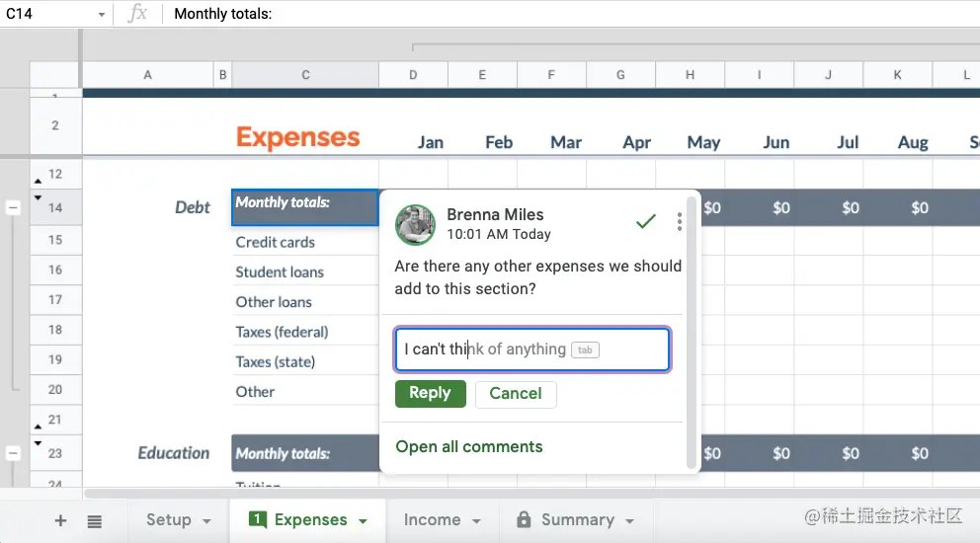Viewport: 980px width, 543px height.
Task: Select row 18 header
Action: [x=55, y=330]
